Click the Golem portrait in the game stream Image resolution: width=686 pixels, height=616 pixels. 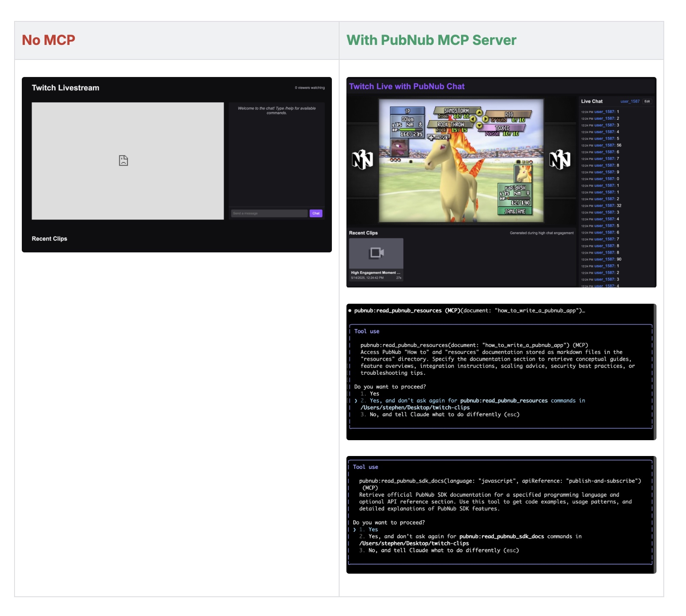pyautogui.click(x=399, y=148)
